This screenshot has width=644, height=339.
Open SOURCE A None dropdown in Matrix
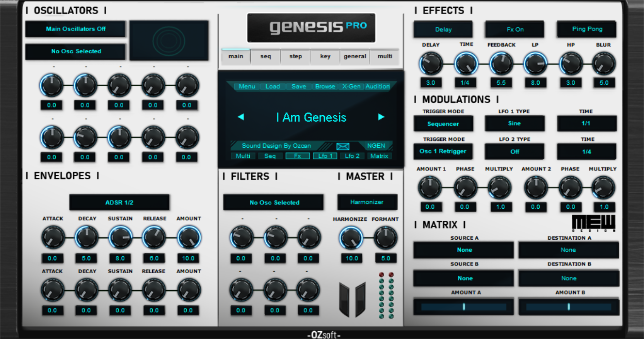click(464, 250)
